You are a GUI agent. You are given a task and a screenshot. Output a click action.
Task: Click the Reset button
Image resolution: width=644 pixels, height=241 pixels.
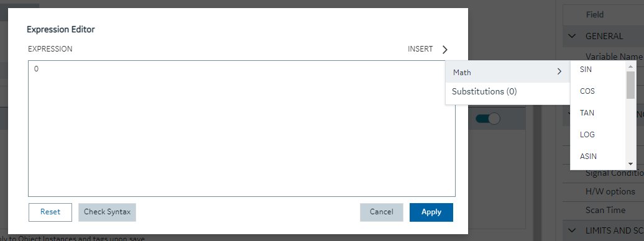[50, 212]
